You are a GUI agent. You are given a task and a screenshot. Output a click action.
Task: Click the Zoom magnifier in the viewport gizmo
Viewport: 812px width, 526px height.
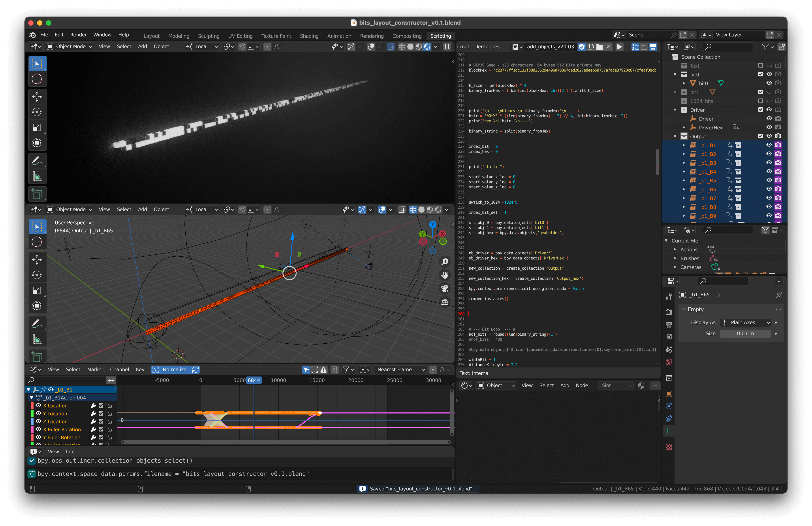click(x=445, y=262)
